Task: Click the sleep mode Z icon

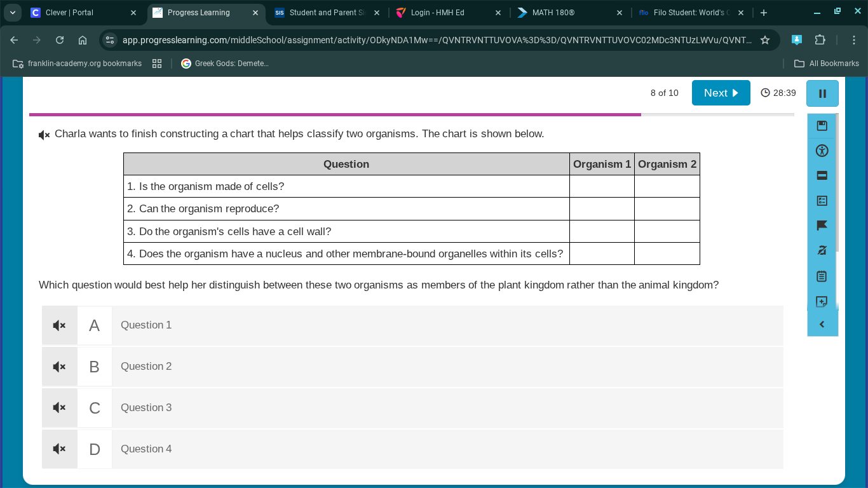Action: (822, 250)
